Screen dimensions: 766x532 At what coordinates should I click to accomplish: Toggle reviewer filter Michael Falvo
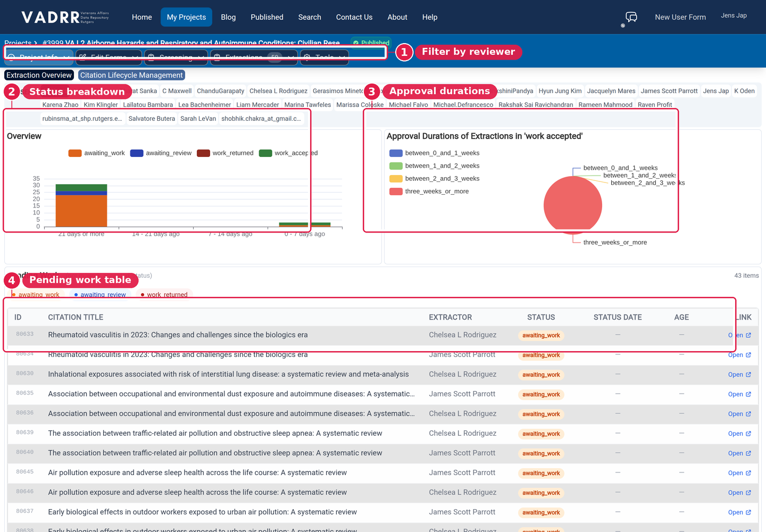point(408,105)
